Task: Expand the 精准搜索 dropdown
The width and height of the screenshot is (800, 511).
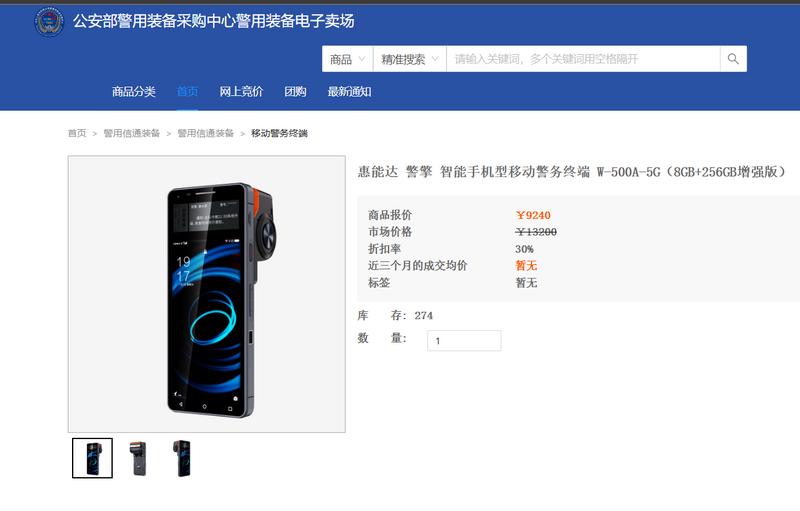Action: [410, 59]
